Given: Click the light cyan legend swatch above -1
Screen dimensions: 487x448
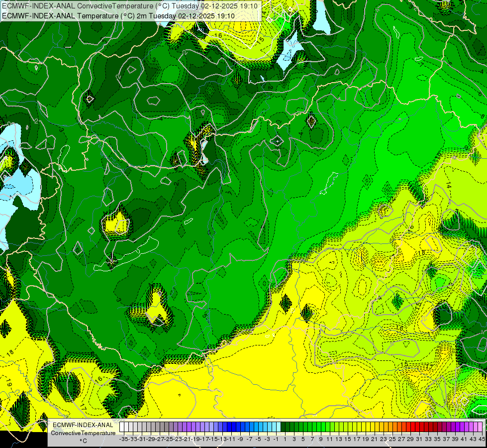Looking at the screenshot, I should pyautogui.click(x=274, y=427).
